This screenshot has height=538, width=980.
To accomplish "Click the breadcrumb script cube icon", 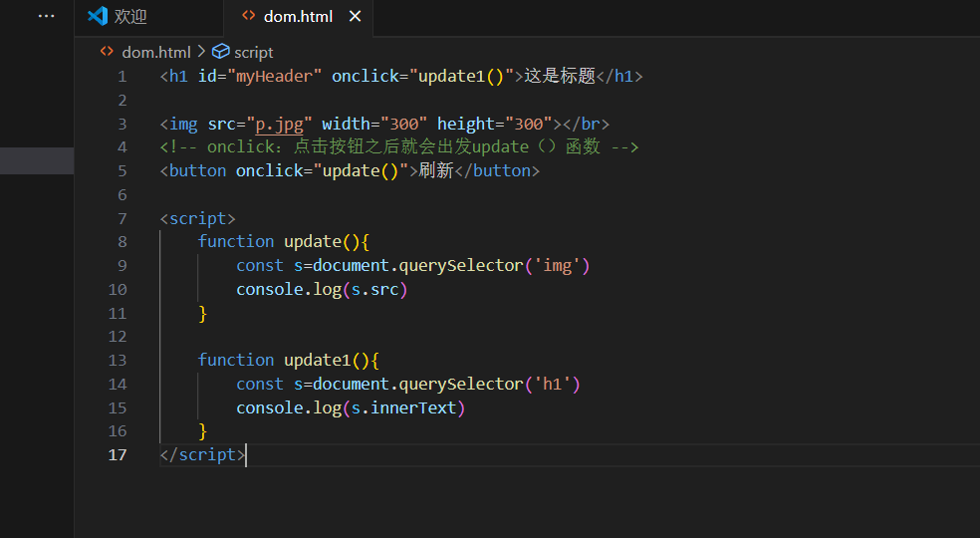I will [221, 51].
